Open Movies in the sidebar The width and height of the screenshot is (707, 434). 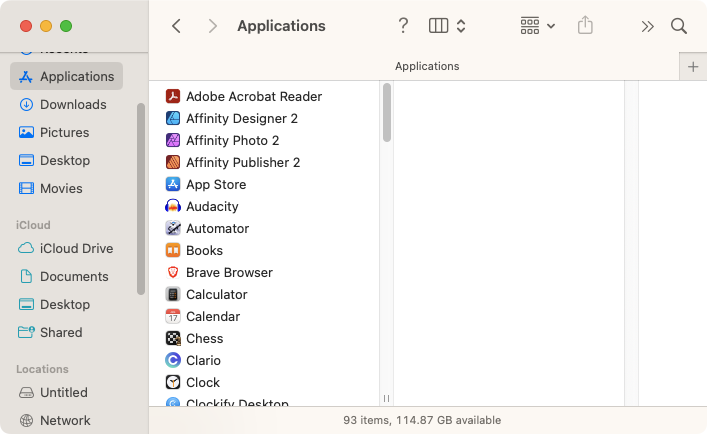pos(66,188)
